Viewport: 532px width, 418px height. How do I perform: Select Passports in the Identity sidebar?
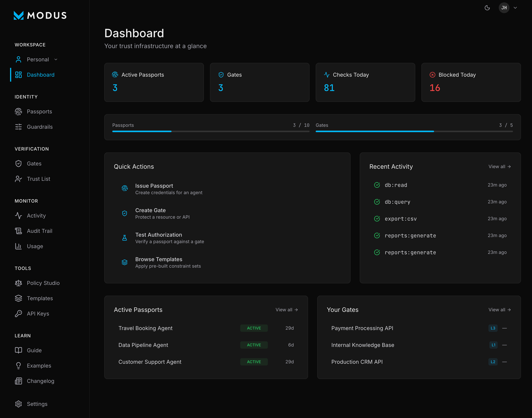tap(39, 111)
